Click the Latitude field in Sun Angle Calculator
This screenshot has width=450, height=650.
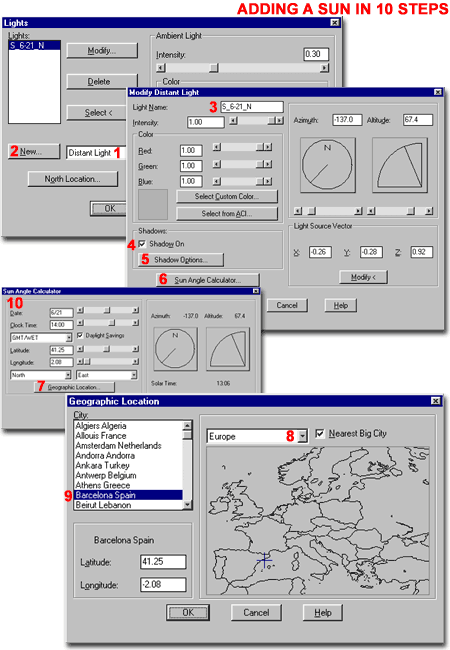coord(61,350)
